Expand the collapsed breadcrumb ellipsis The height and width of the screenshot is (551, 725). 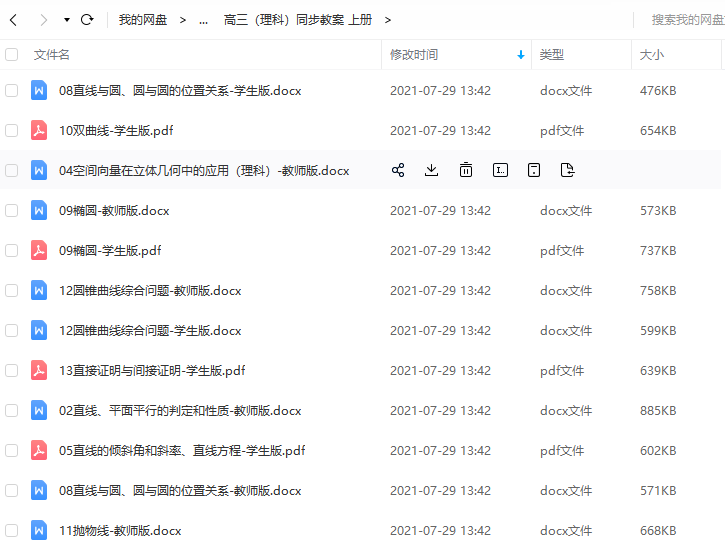coord(204,20)
